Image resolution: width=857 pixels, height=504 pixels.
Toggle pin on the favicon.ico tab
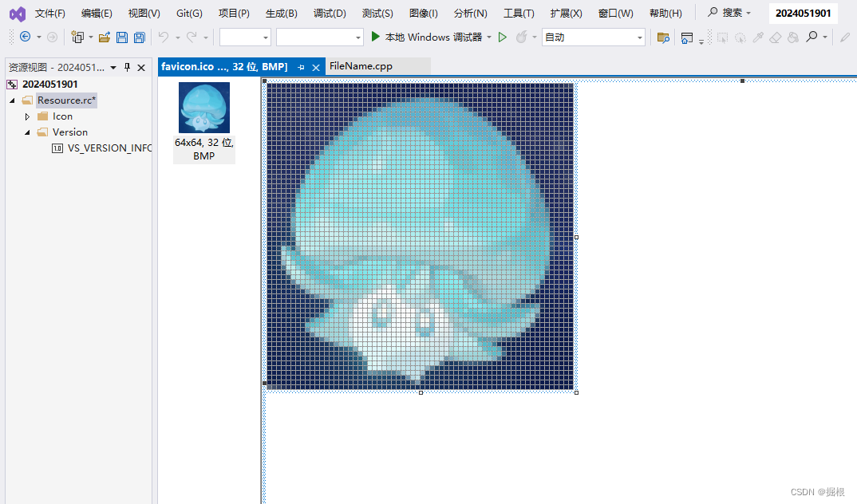[x=301, y=68]
